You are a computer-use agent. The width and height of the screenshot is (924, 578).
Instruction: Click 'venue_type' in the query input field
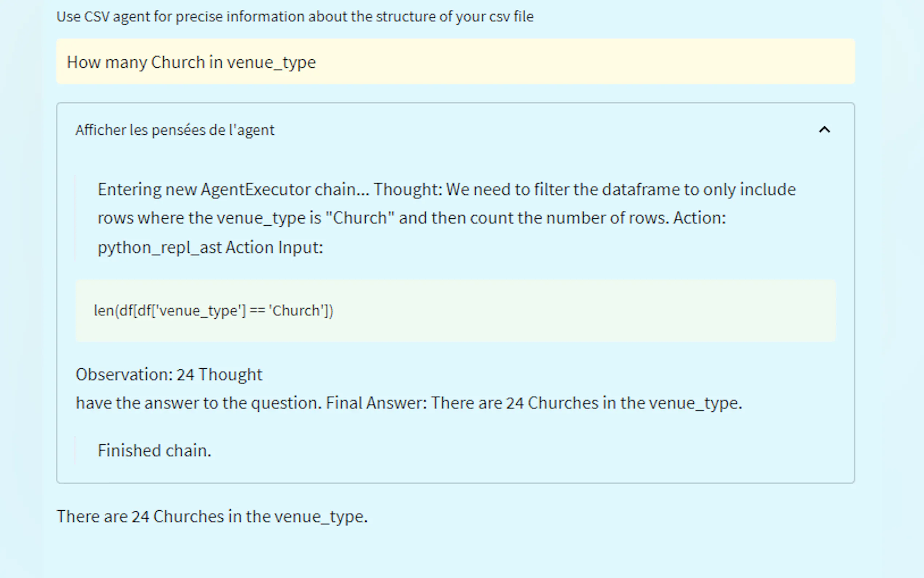(271, 62)
